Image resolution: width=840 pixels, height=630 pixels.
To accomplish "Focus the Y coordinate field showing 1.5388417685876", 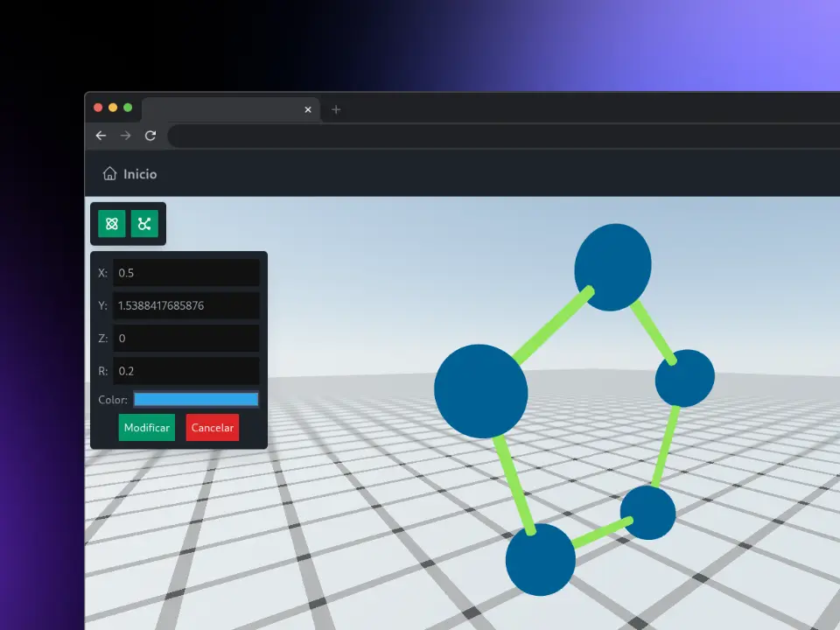I will tap(186, 305).
